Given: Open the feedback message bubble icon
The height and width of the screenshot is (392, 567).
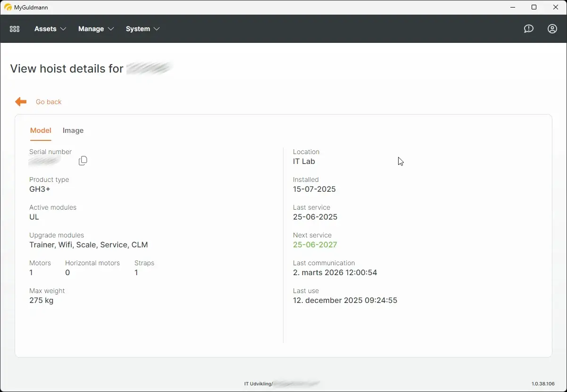Looking at the screenshot, I should (529, 29).
